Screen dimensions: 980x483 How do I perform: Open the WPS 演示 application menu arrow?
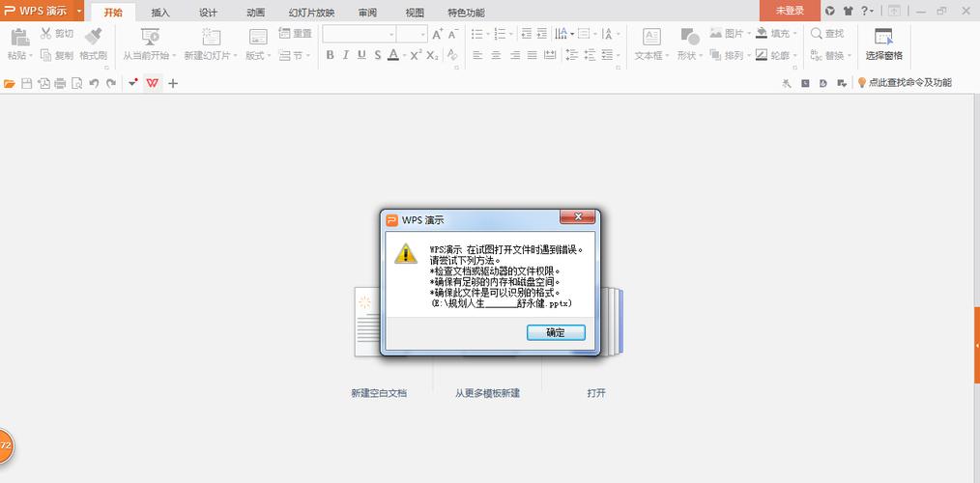[x=79, y=11]
